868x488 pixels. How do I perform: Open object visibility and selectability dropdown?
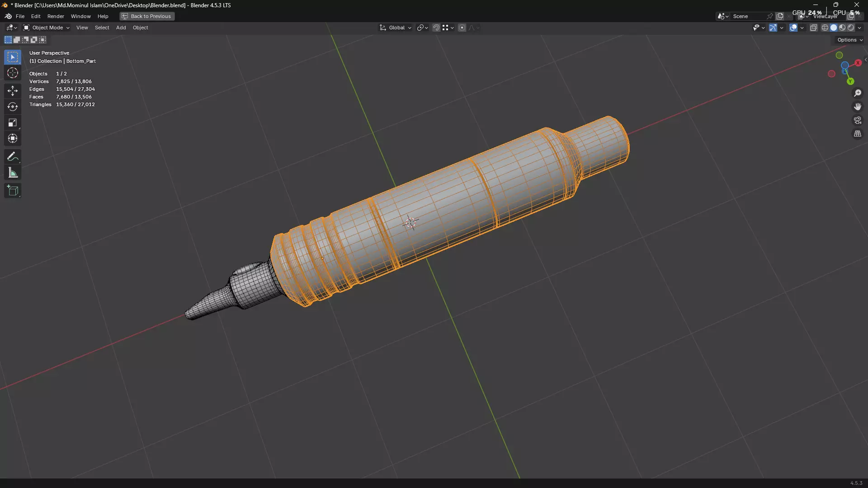point(759,28)
